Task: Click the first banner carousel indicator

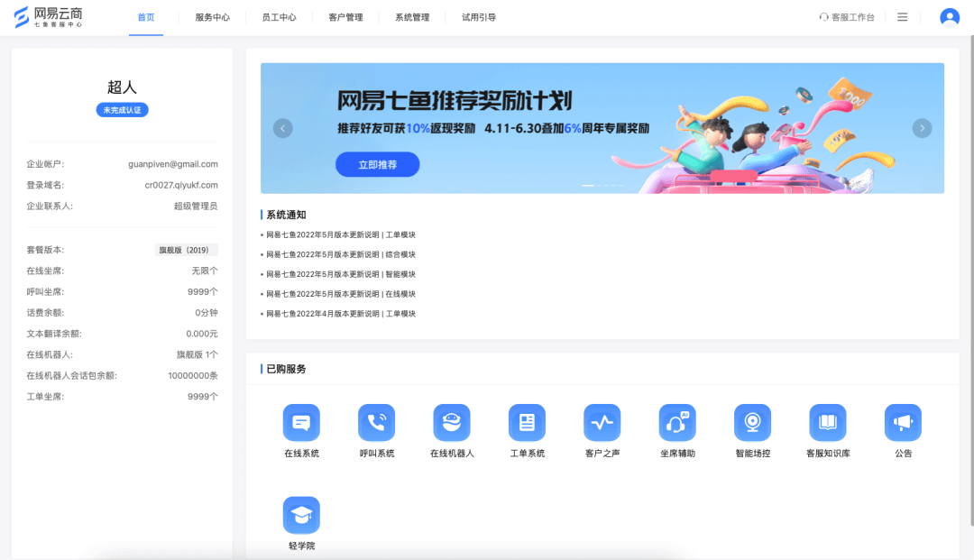Action: click(x=588, y=185)
